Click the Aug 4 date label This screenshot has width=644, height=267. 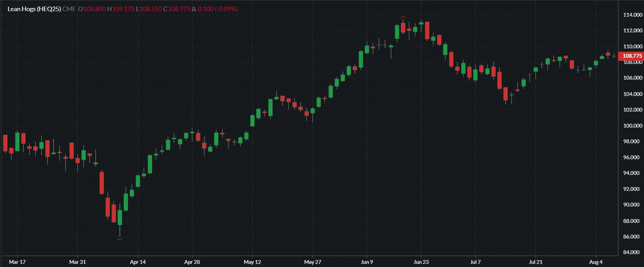(x=596, y=262)
